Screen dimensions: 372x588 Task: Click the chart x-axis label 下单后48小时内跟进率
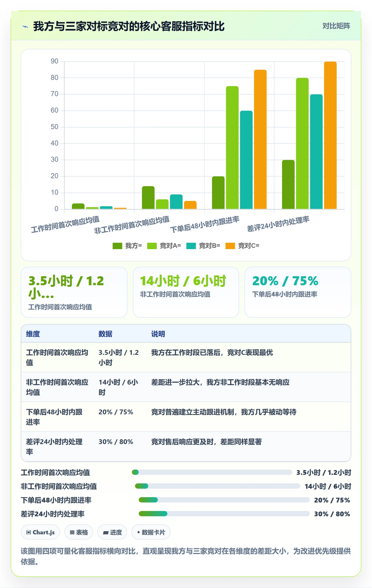click(x=205, y=225)
